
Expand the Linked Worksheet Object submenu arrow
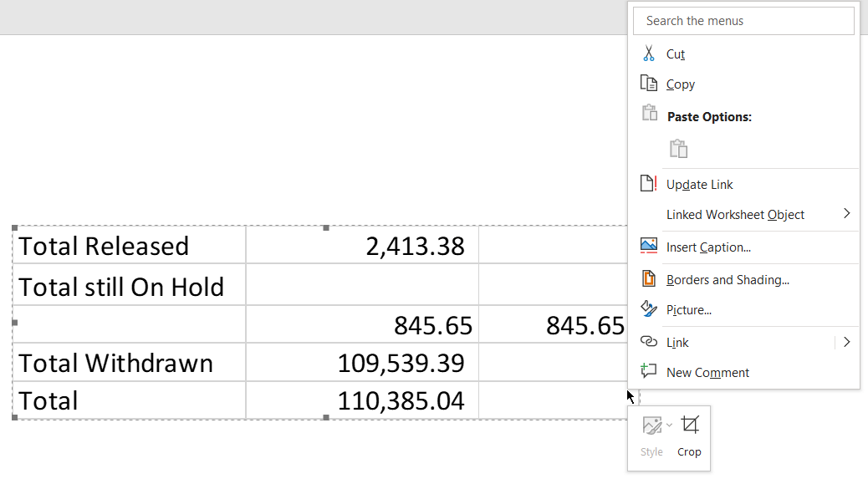pos(846,213)
